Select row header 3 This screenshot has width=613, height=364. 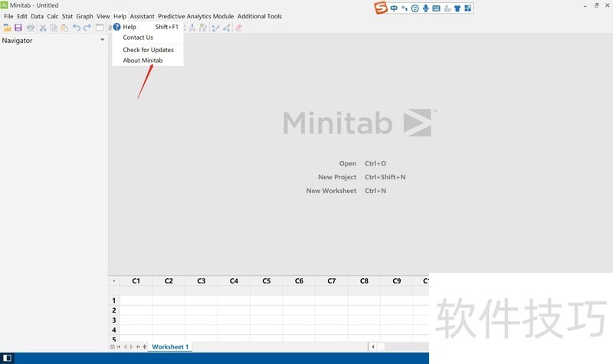(x=113, y=320)
